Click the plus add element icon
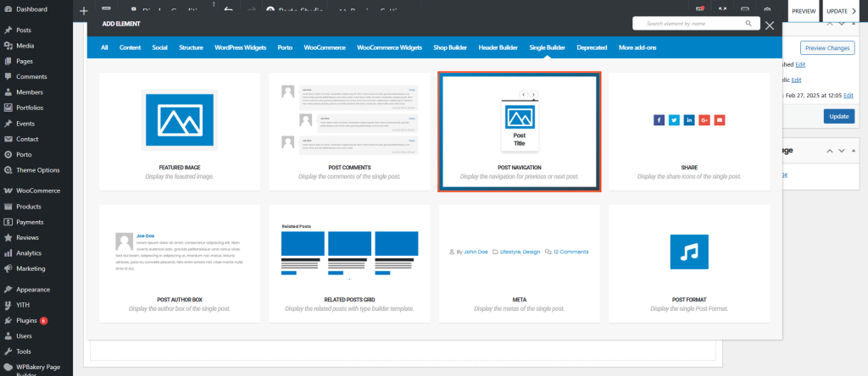The height and width of the screenshot is (376, 868). tap(83, 12)
